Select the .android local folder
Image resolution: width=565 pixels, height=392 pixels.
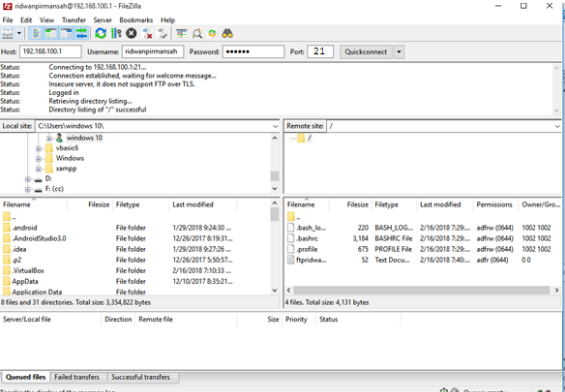point(25,228)
